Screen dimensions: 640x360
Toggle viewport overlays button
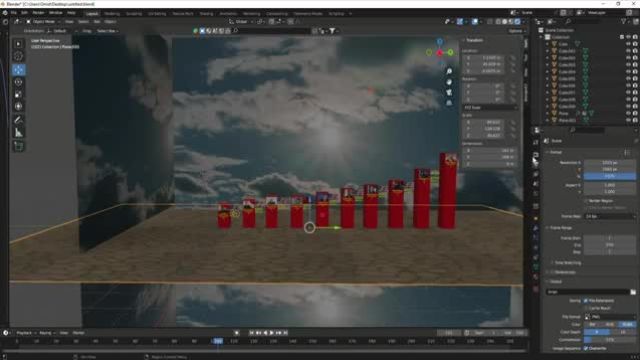point(475,22)
